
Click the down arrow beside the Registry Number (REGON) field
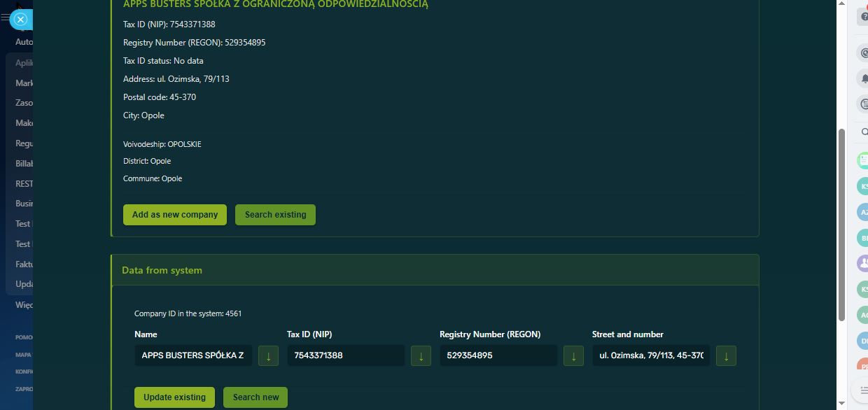[573, 355]
